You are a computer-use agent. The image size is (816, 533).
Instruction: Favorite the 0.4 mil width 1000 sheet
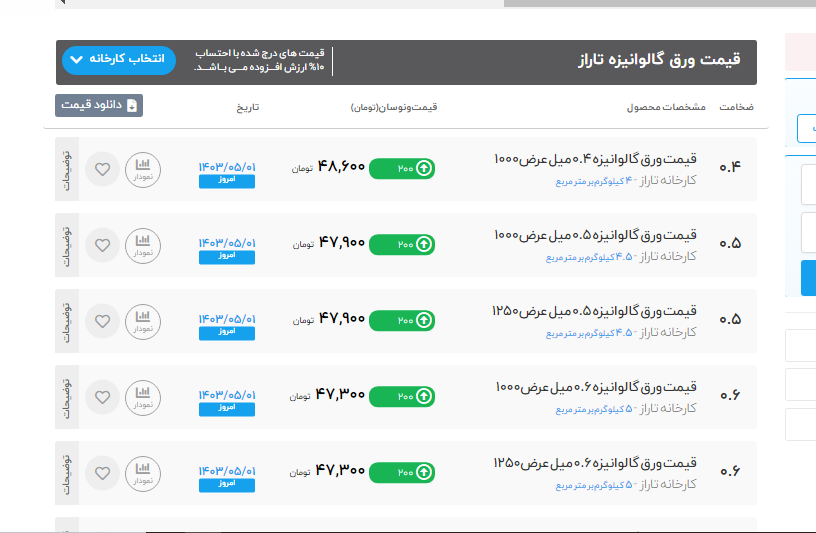point(102,168)
